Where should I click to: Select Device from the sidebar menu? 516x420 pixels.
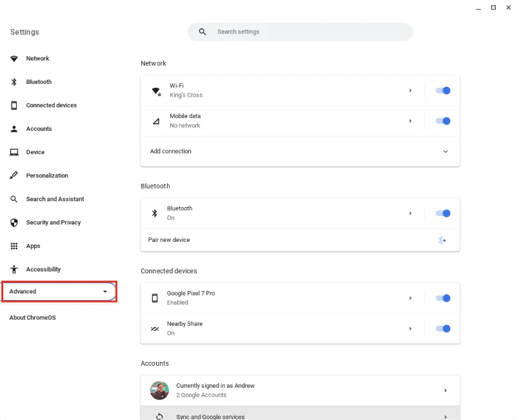click(x=14, y=152)
